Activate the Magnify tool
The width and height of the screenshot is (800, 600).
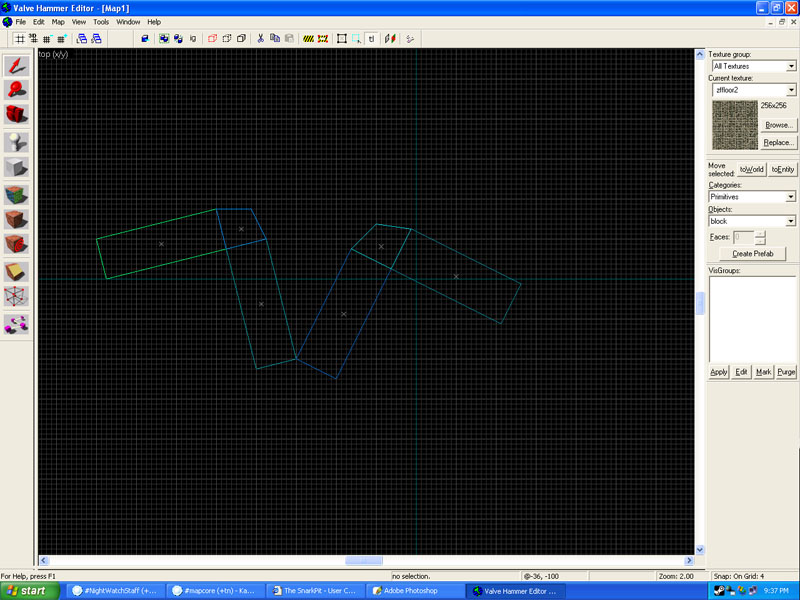coord(16,91)
